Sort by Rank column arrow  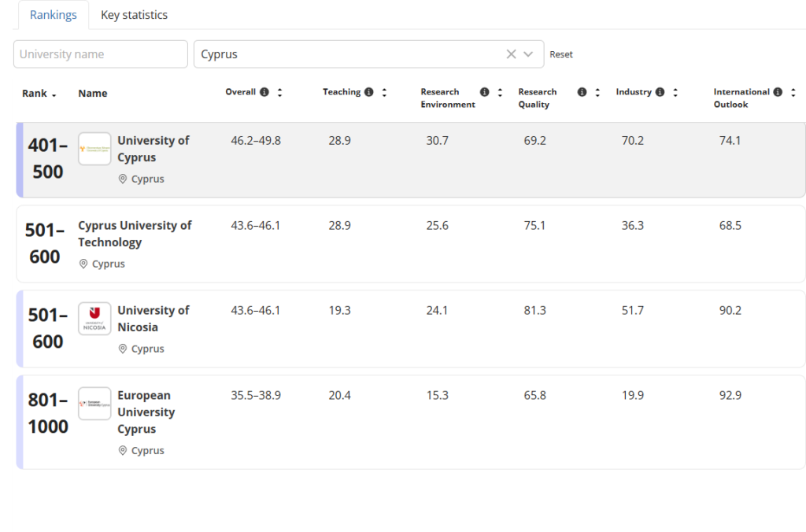click(x=54, y=94)
